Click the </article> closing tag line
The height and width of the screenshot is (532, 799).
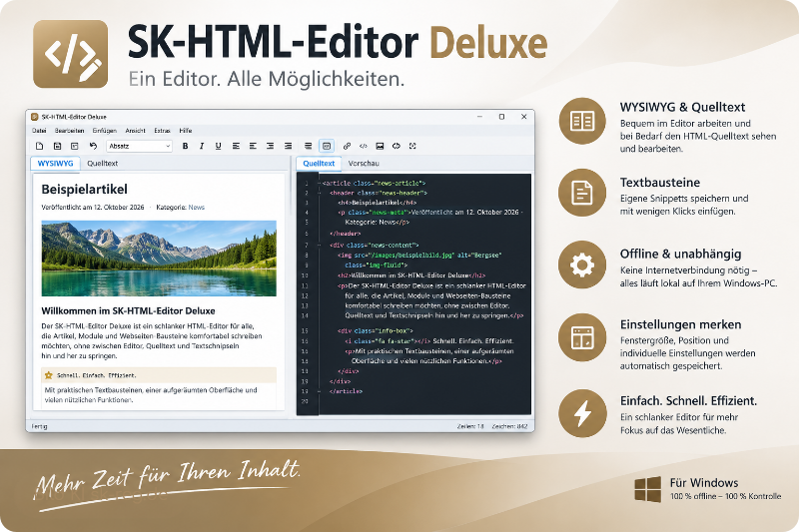coord(346,391)
